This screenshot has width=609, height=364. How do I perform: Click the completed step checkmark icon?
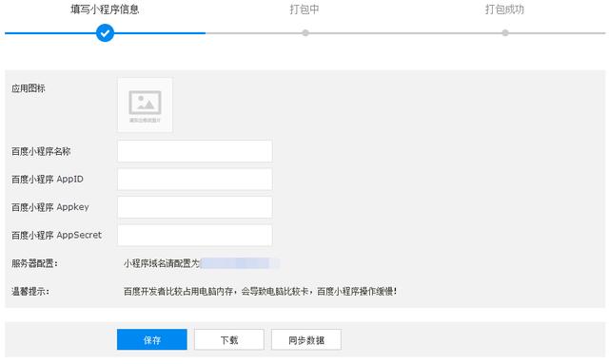(x=105, y=33)
